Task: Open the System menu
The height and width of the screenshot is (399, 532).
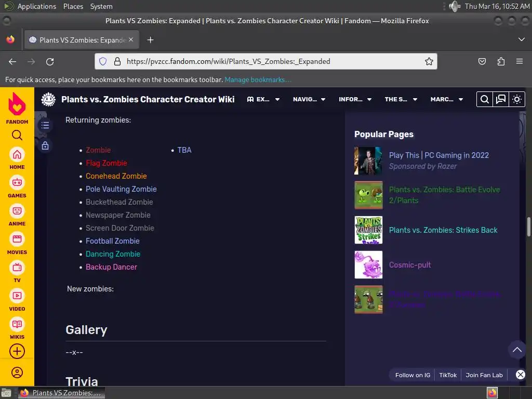Action: 101,6
